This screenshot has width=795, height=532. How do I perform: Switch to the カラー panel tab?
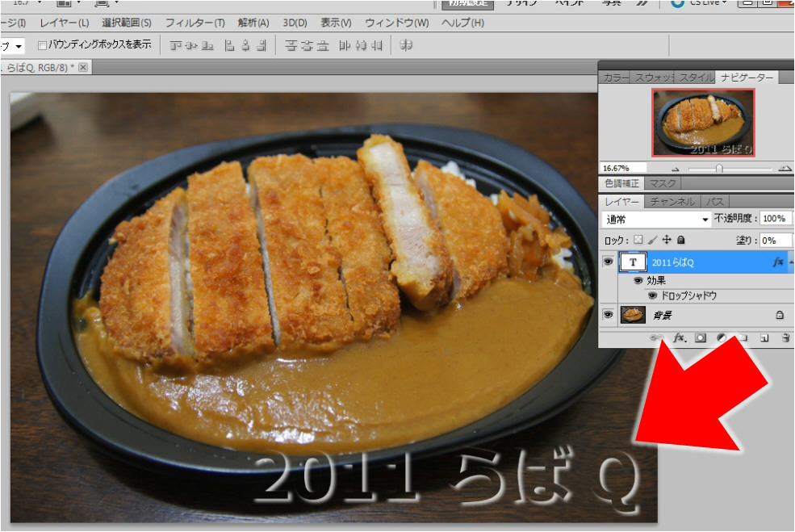click(x=614, y=77)
